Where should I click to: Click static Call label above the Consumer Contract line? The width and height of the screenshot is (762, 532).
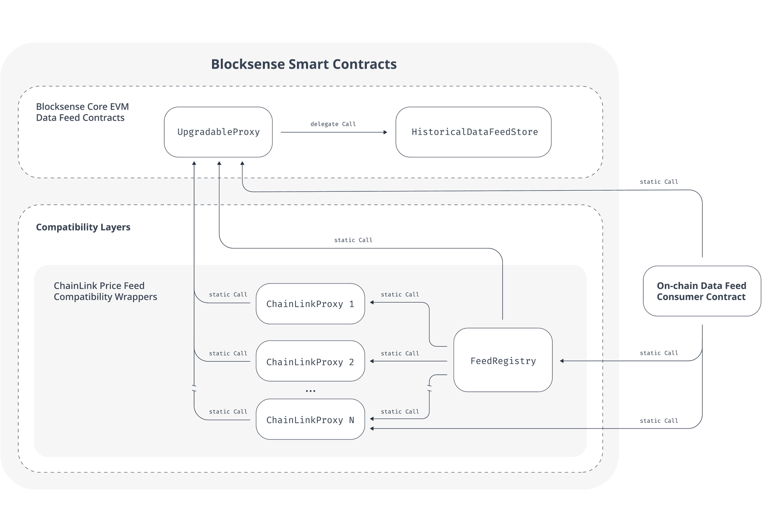coord(659,181)
